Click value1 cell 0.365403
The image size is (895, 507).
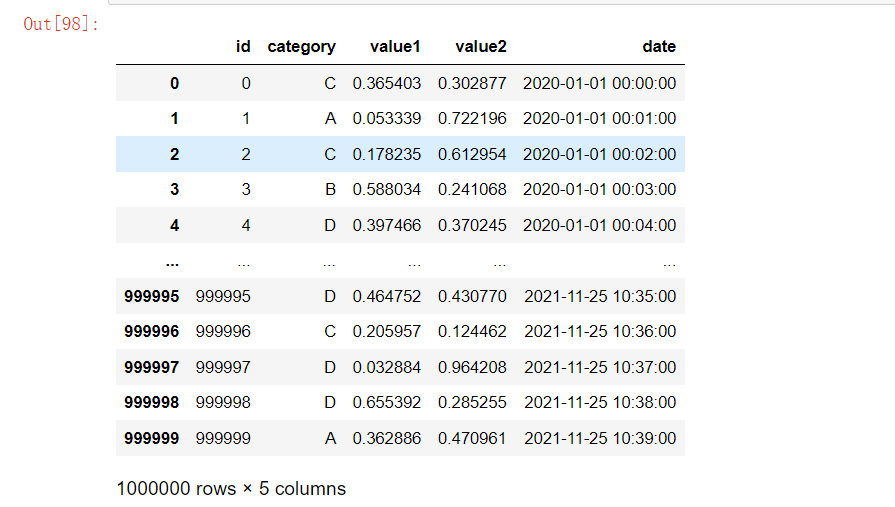[x=386, y=83]
